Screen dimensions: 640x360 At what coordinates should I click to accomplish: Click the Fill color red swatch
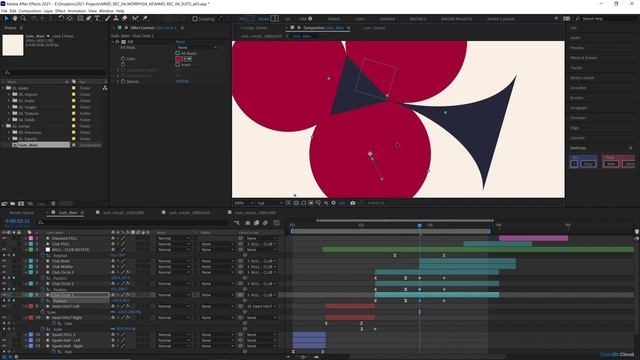coord(179,59)
